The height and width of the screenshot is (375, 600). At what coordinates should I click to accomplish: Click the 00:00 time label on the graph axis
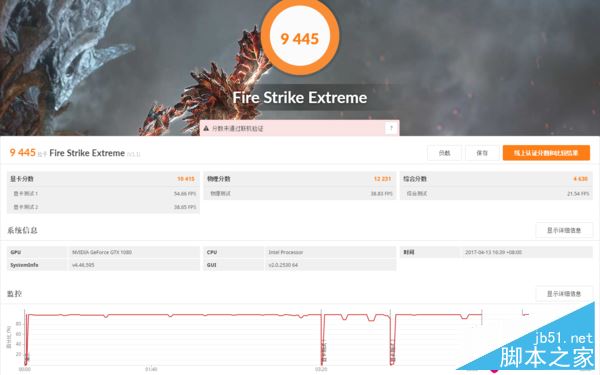[24, 369]
